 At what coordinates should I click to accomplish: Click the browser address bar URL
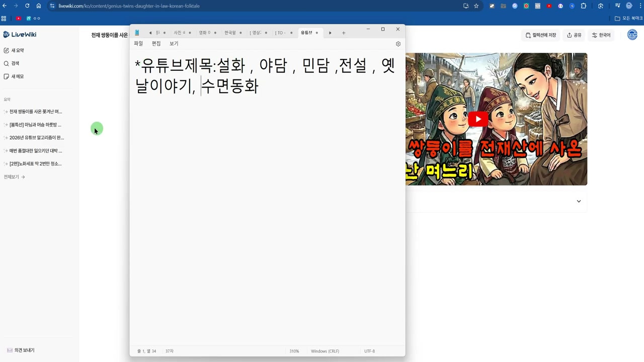[x=129, y=6]
